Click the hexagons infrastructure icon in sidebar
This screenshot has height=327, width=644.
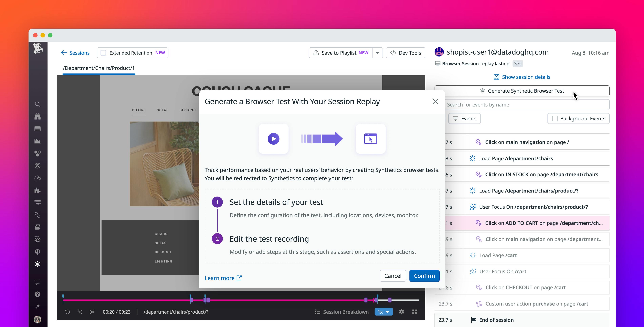[37, 154]
